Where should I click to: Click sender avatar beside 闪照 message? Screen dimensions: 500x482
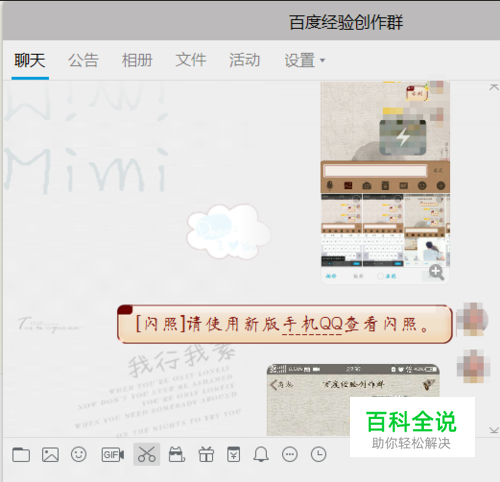pyautogui.click(x=473, y=319)
